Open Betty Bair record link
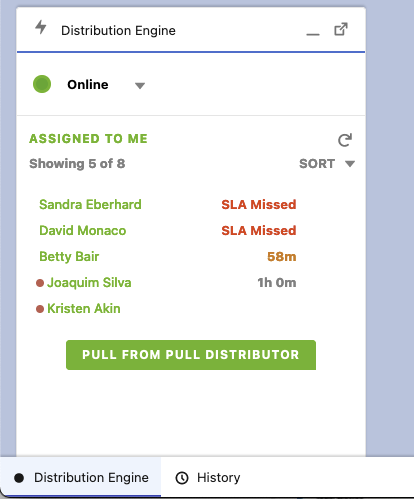The width and height of the screenshot is (414, 499). (69, 256)
